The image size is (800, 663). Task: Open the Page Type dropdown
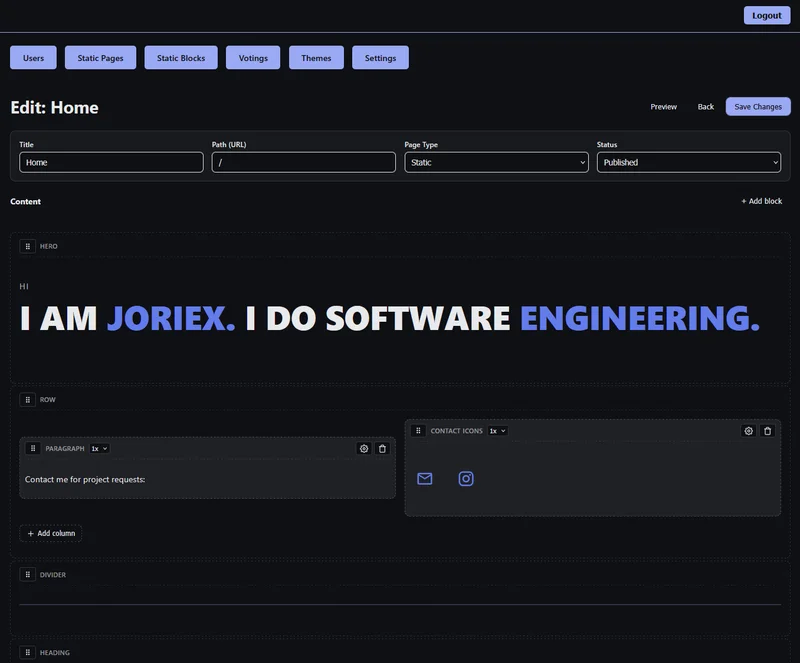tap(496, 162)
